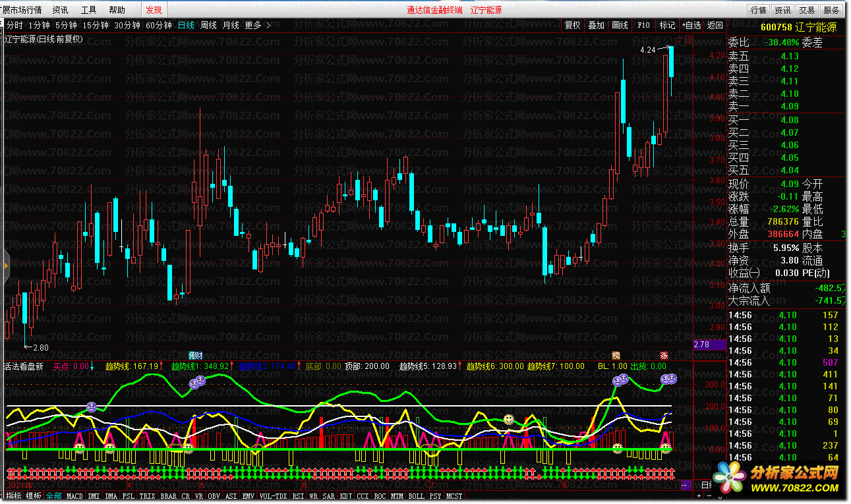This screenshot has width=851, height=504.
Task: Select the 日线 daily period
Action: [187, 26]
